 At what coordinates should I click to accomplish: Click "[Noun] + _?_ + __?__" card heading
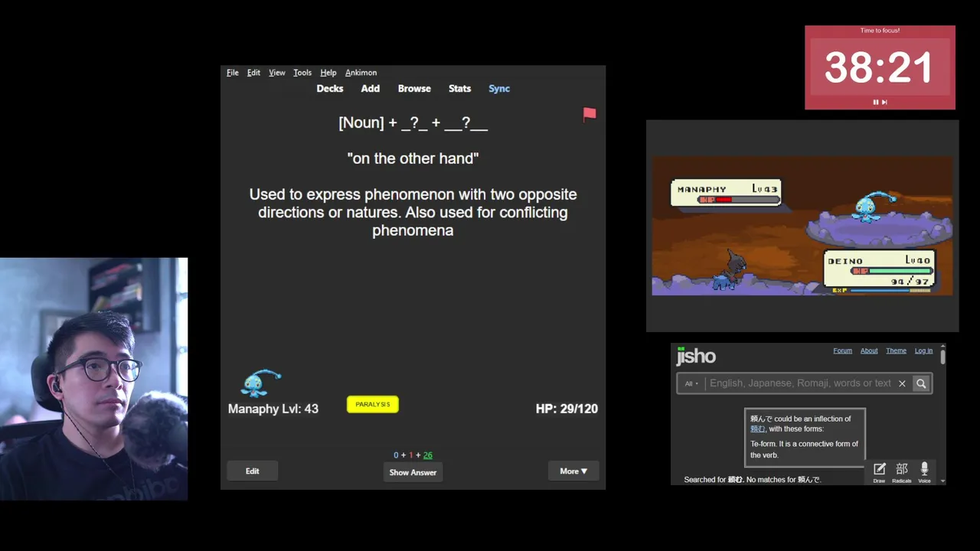pos(413,122)
